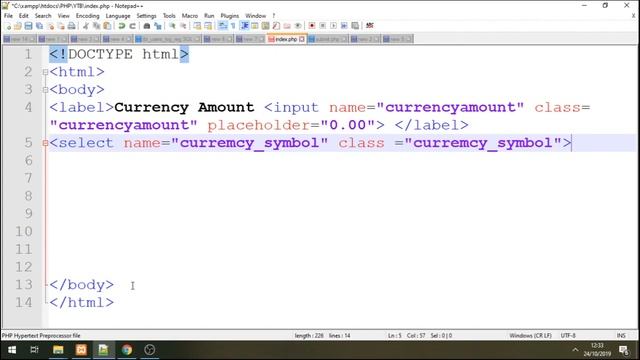Image resolution: width=640 pixels, height=360 pixels.
Task: Create a new document with the New icon
Action: point(7,26)
